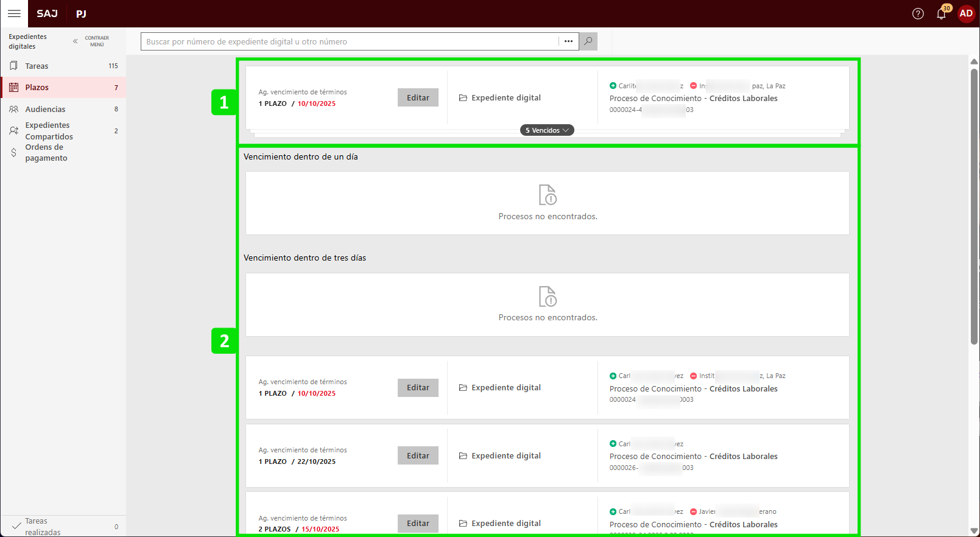This screenshot has height=537, width=980.
Task: Click the vertical scrollbar down arrow
Action: coord(974,531)
